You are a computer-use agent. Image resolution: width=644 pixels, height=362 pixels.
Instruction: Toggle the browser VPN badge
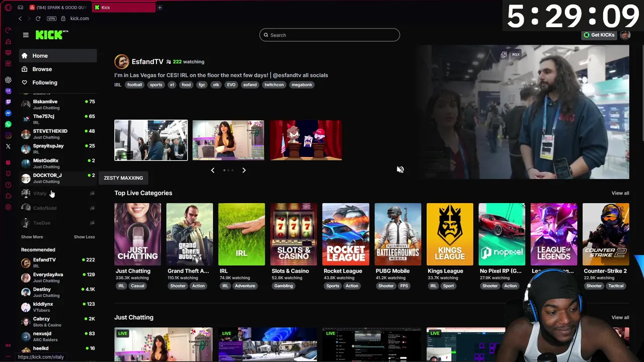51,19
